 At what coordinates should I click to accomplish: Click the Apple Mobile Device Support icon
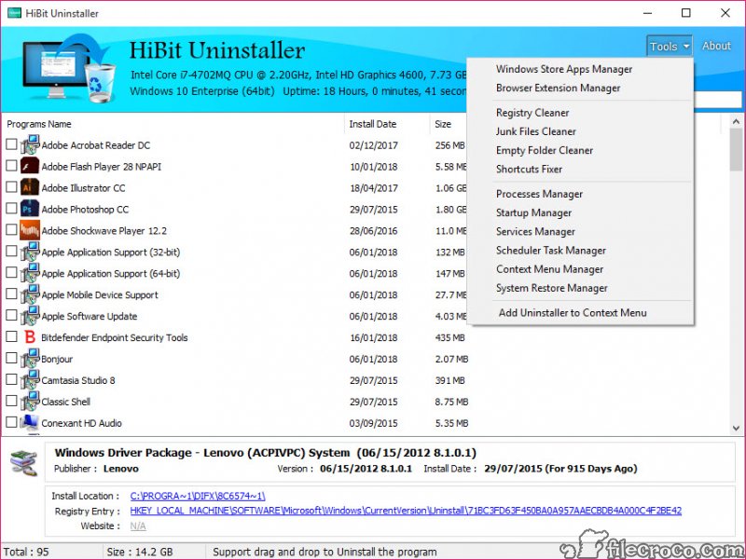(x=30, y=294)
